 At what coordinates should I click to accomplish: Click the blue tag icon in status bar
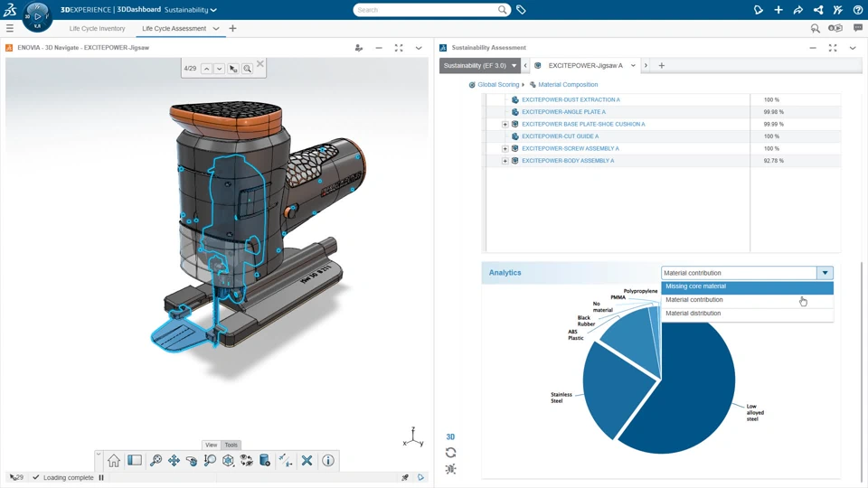tap(420, 477)
